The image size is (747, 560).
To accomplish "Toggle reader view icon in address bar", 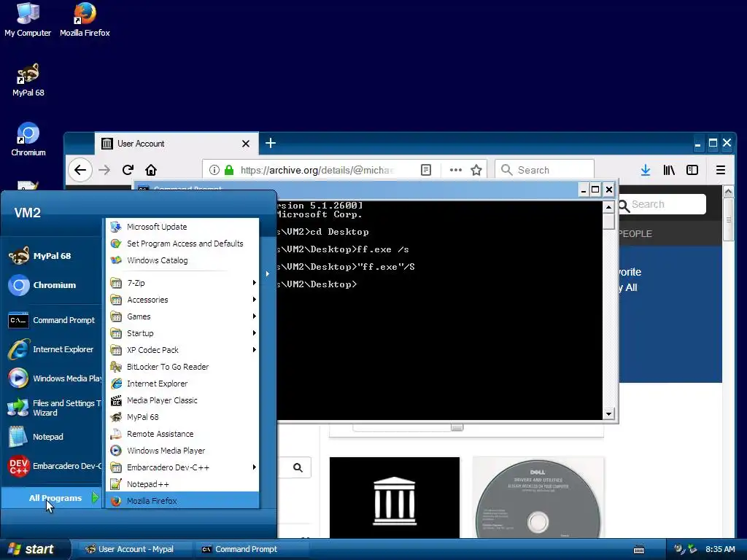I will (x=426, y=170).
